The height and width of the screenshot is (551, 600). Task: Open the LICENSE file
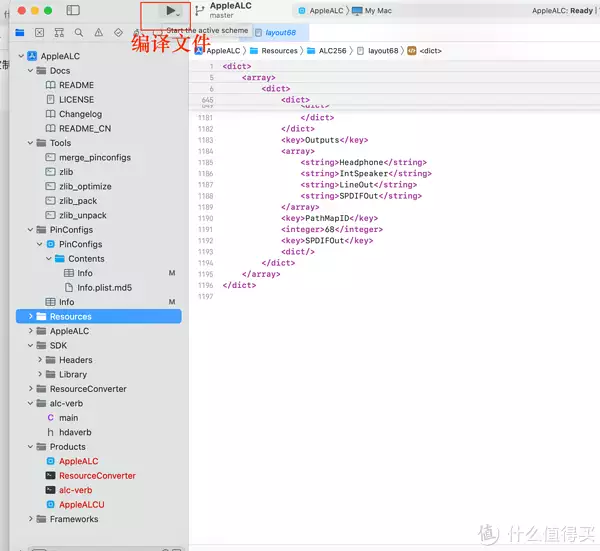click(x=76, y=99)
